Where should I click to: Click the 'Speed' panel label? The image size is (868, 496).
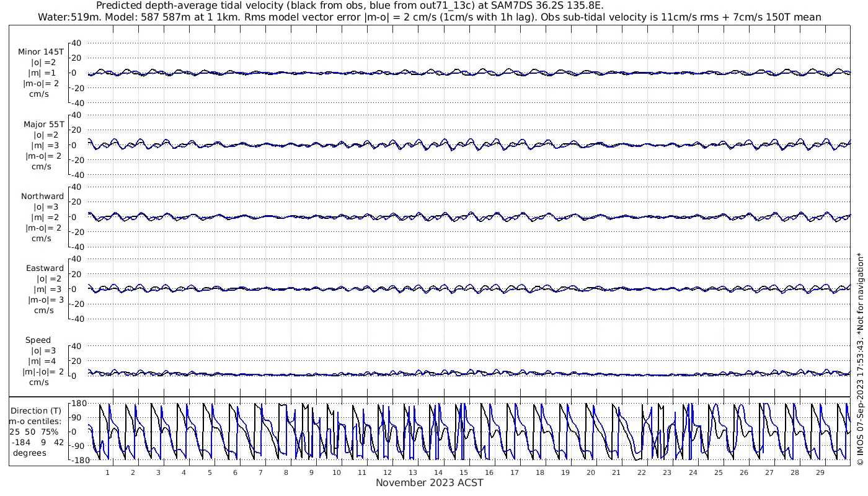point(38,340)
